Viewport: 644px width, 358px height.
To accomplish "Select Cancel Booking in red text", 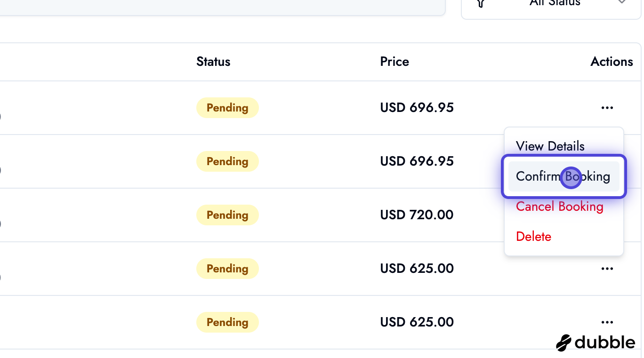I will [559, 207].
